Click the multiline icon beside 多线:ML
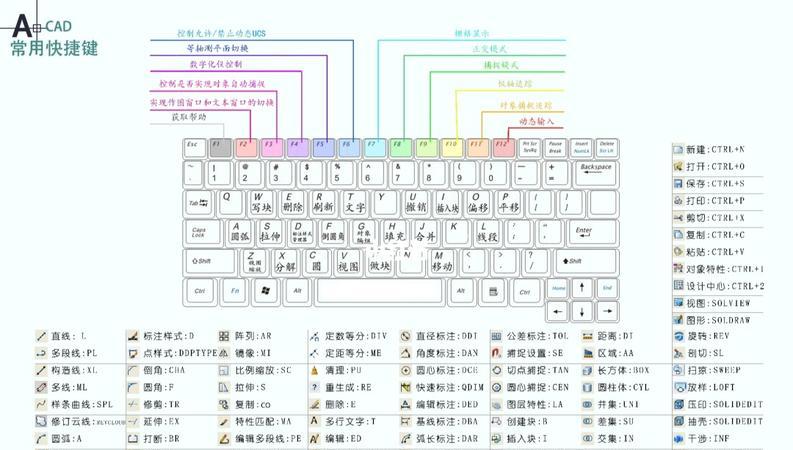This screenshot has width=793, height=450. coord(41,387)
